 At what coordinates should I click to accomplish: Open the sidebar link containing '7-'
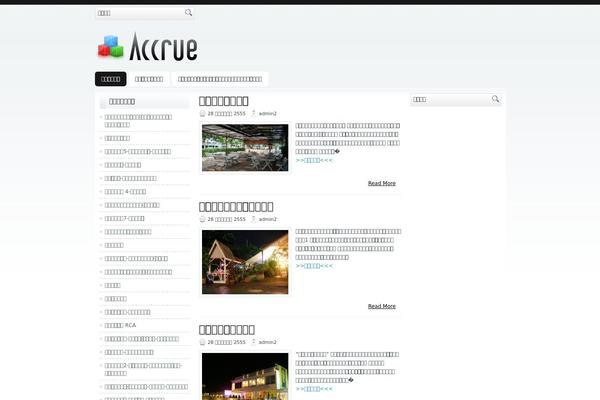click(x=124, y=218)
